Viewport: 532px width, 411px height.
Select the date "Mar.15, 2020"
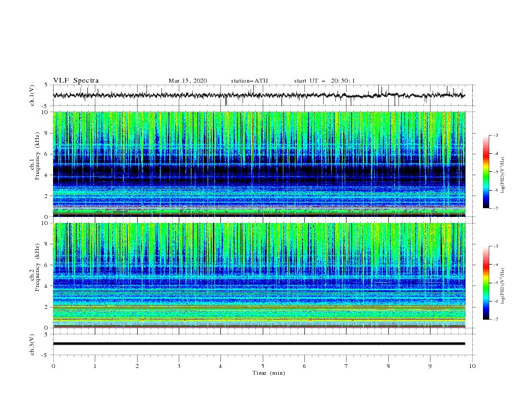187,81
